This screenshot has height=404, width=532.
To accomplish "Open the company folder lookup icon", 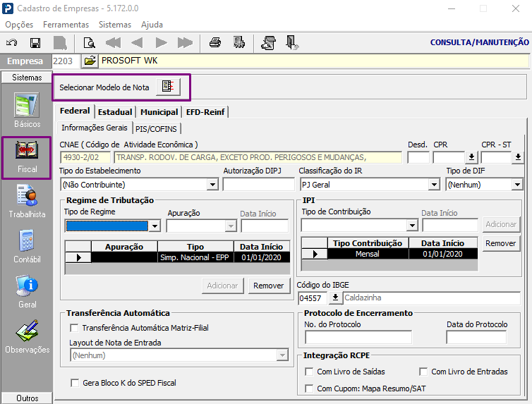I will click(x=90, y=61).
